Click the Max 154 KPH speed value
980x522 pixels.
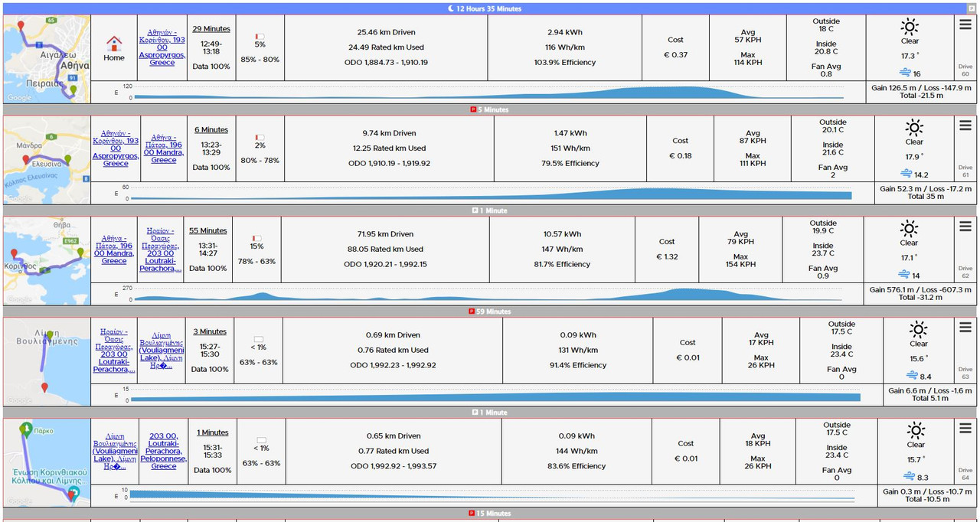741,261
